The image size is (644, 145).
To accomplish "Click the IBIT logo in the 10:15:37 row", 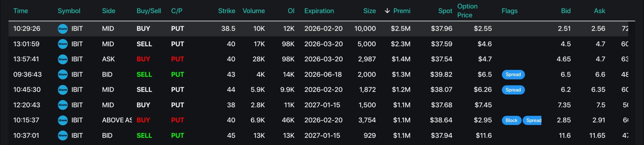I will pyautogui.click(x=63, y=120).
